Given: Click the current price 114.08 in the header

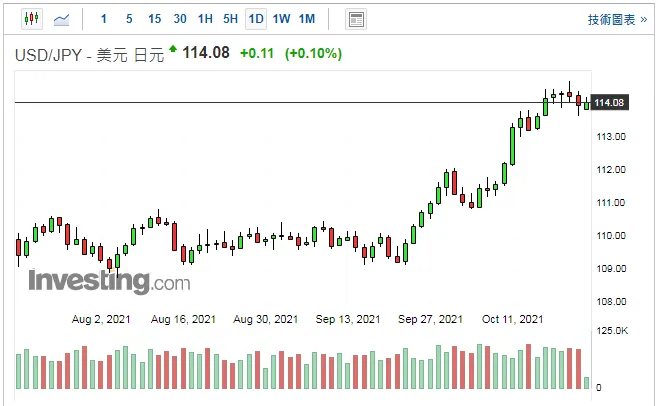Looking at the screenshot, I should coord(206,53).
